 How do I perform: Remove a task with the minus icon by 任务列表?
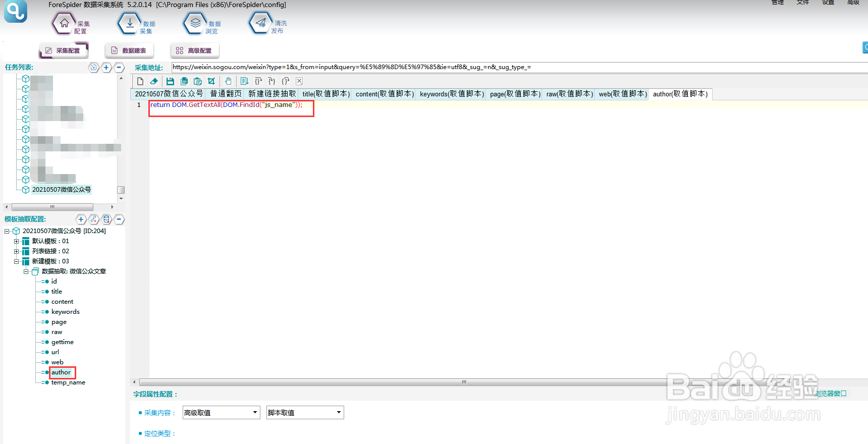119,68
